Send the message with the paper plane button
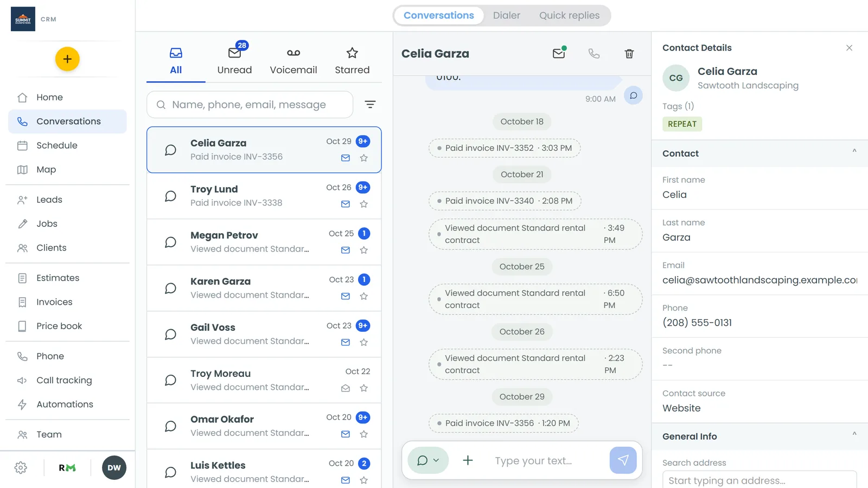868x488 pixels. coord(623,460)
